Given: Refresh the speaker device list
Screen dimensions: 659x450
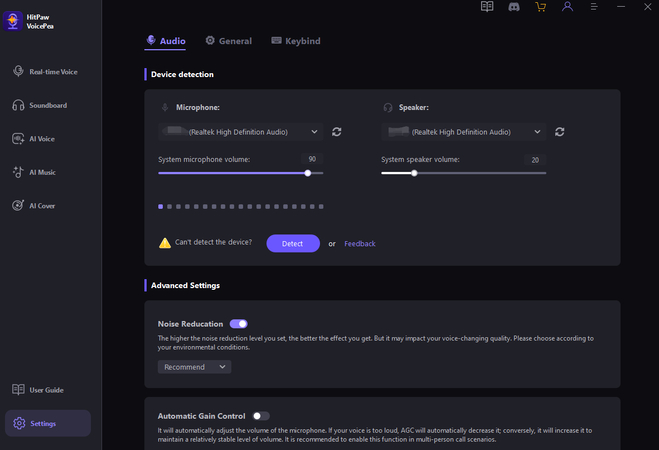Looking at the screenshot, I should pos(560,131).
